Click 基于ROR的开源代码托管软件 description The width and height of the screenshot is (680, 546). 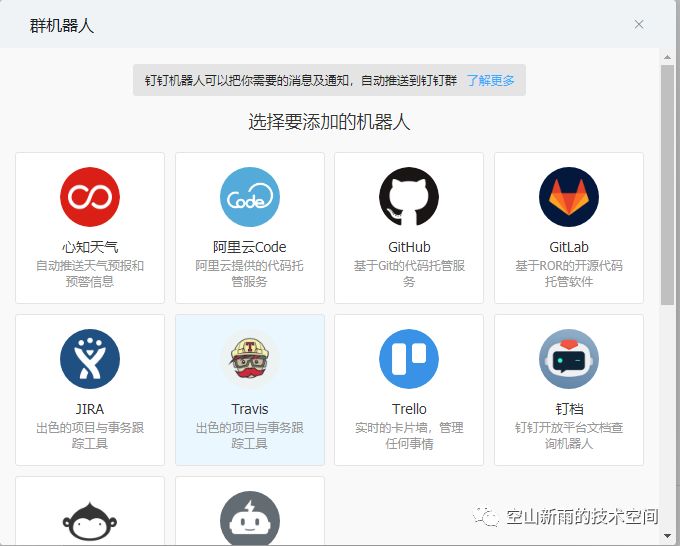click(x=569, y=274)
